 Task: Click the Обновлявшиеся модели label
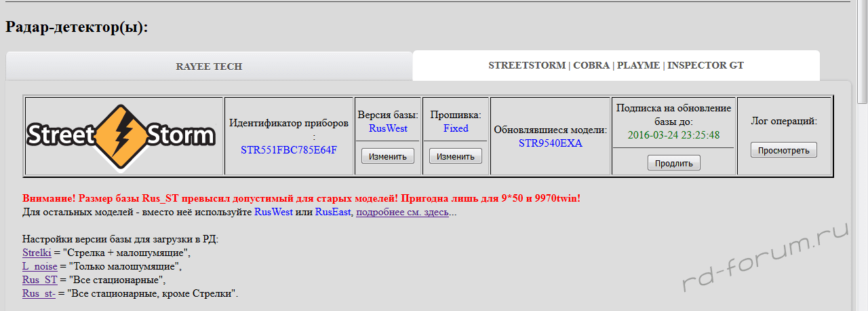click(551, 129)
